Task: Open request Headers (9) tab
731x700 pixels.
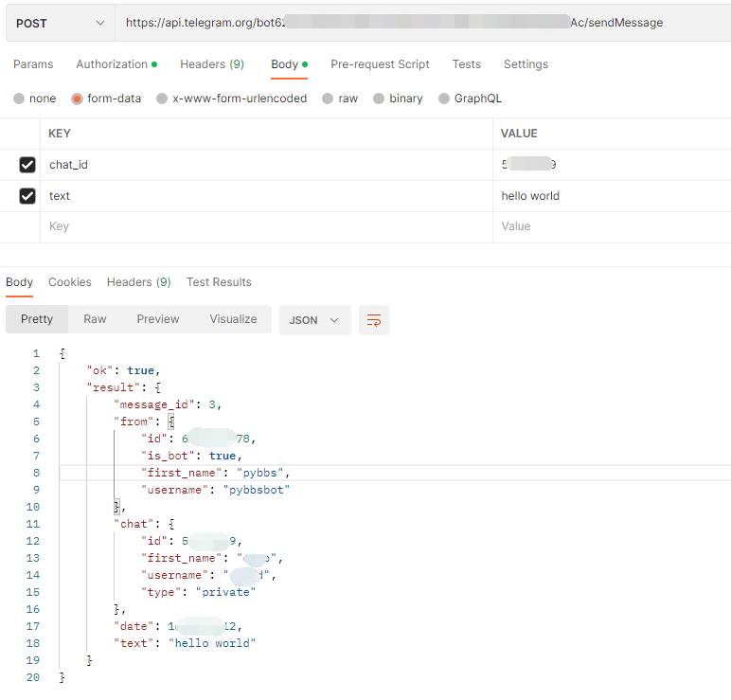Action: (x=212, y=64)
